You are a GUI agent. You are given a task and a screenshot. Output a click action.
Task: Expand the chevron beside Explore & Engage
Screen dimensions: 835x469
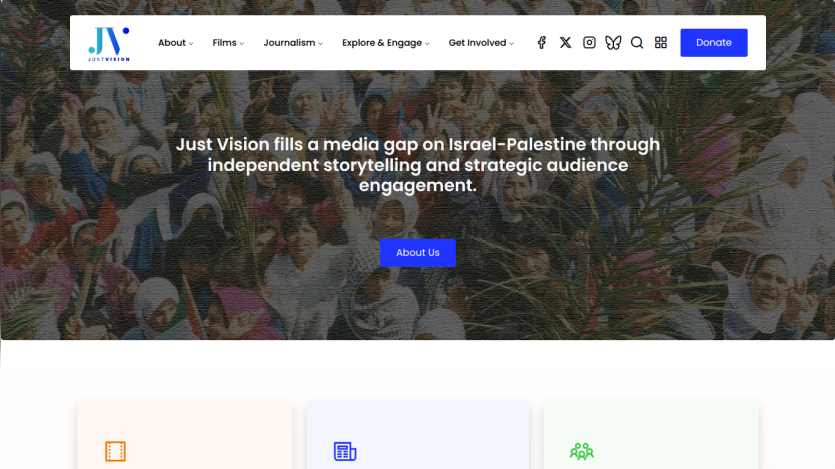coord(427,44)
